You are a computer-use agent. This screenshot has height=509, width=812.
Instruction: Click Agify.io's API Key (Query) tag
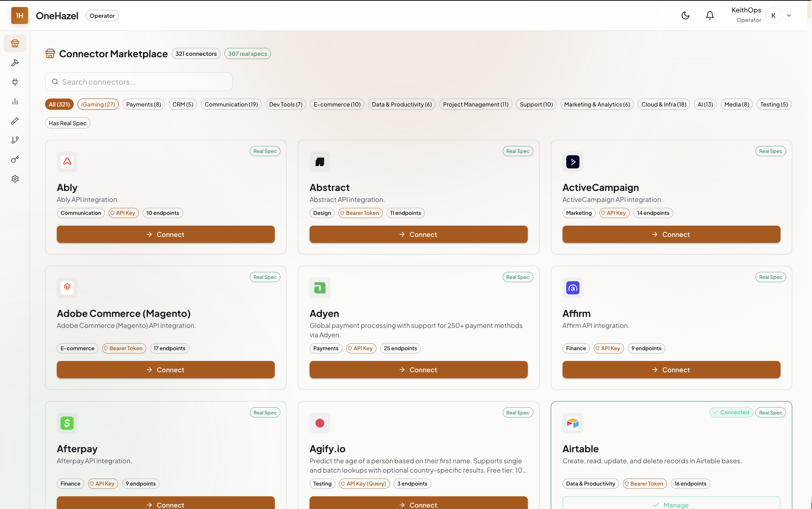364,483
